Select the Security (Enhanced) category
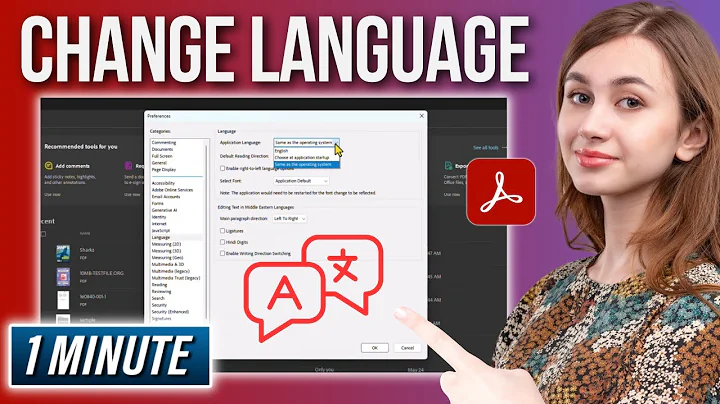Image resolution: width=720 pixels, height=404 pixels. click(x=170, y=312)
